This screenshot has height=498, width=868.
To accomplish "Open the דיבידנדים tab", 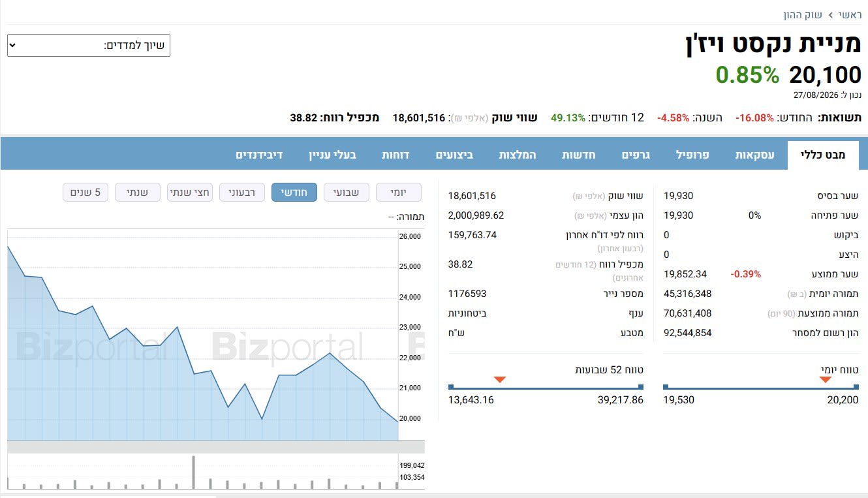I will tap(259, 155).
